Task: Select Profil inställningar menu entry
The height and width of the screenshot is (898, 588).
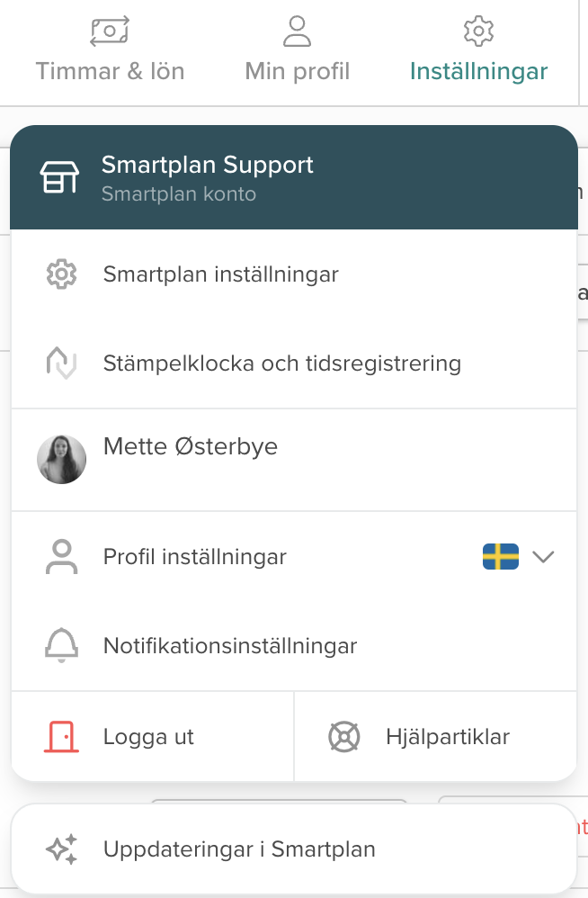Action: (195, 557)
